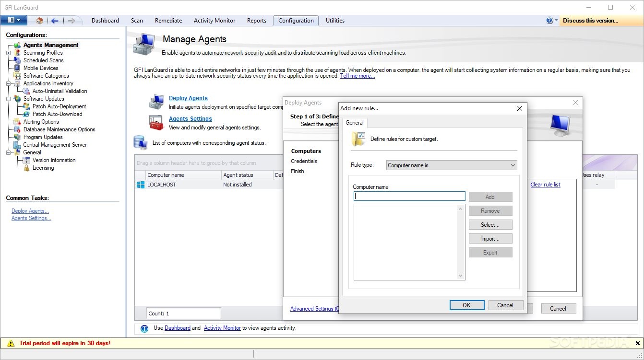Open Deploy Agents link in Common Tasks

coord(30,211)
